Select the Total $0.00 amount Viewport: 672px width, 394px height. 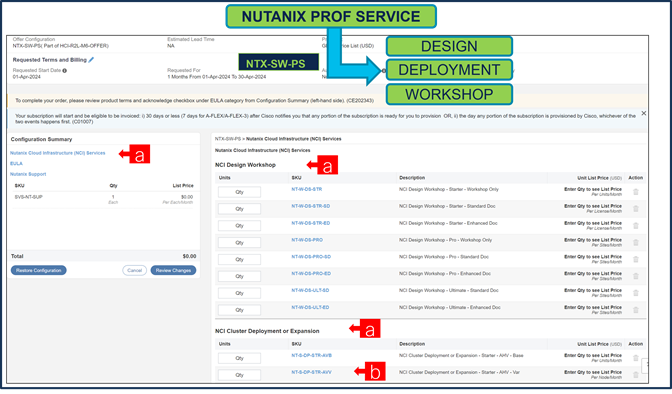[189, 256]
